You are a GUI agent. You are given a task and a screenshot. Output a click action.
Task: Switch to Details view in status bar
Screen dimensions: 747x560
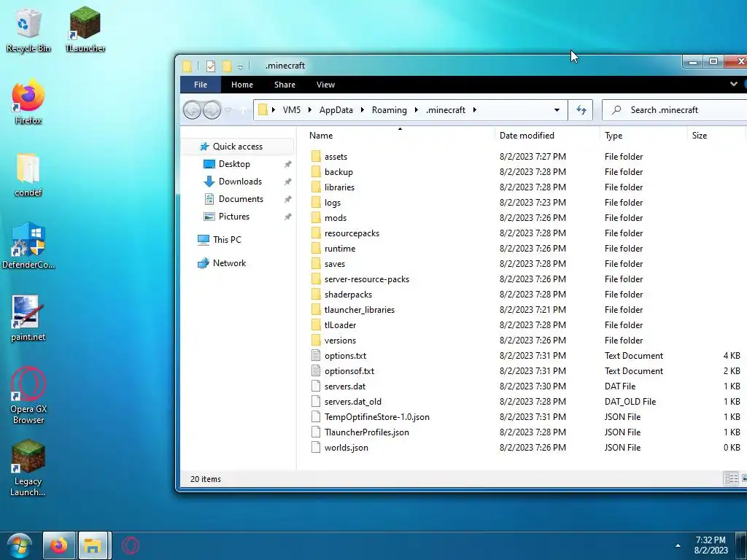[731, 478]
